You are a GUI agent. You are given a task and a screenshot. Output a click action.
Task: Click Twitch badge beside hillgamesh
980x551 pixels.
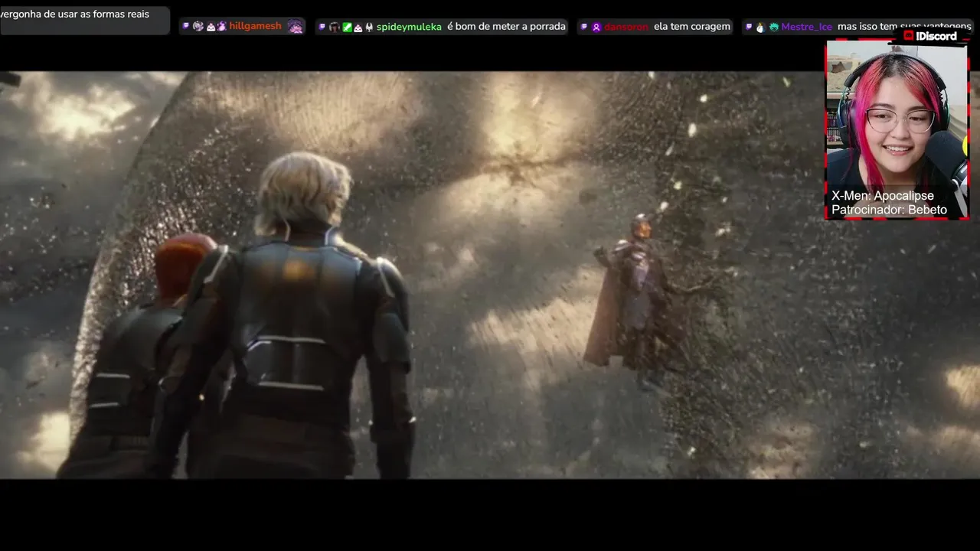point(185,26)
